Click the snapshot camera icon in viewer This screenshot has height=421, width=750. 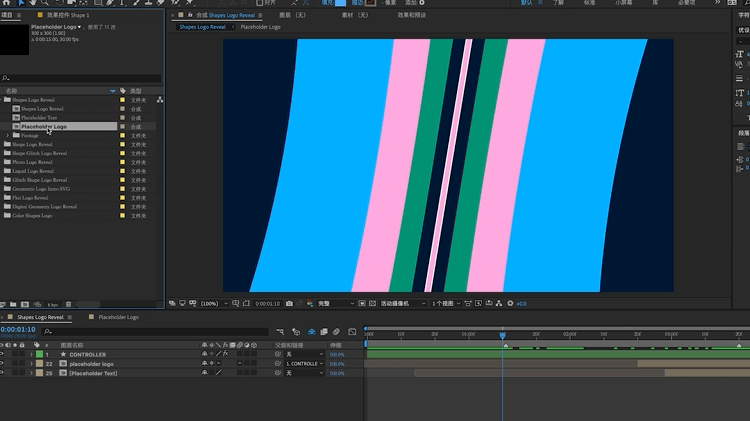point(290,303)
